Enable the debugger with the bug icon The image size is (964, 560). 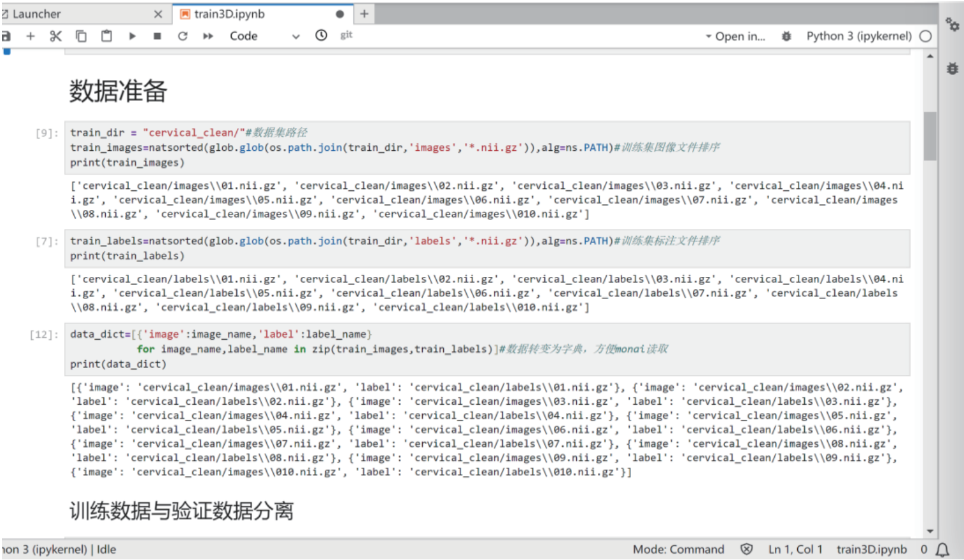coord(786,36)
